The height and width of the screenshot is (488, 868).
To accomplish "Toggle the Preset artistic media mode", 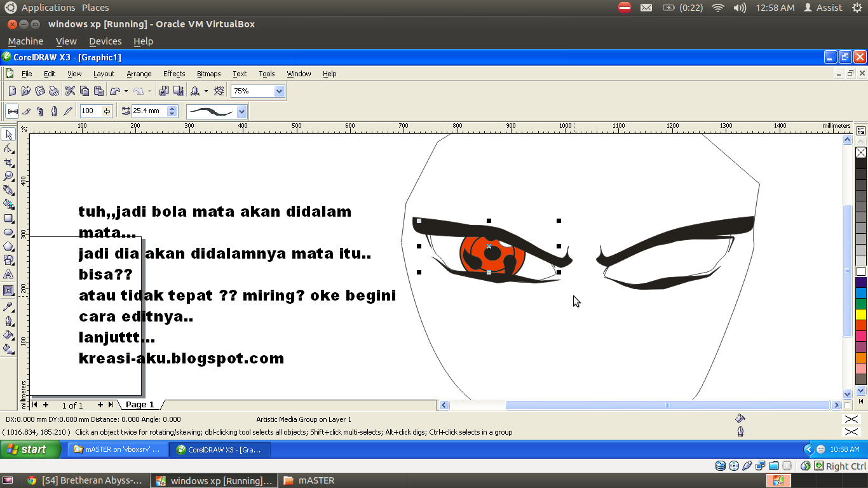I will point(12,111).
